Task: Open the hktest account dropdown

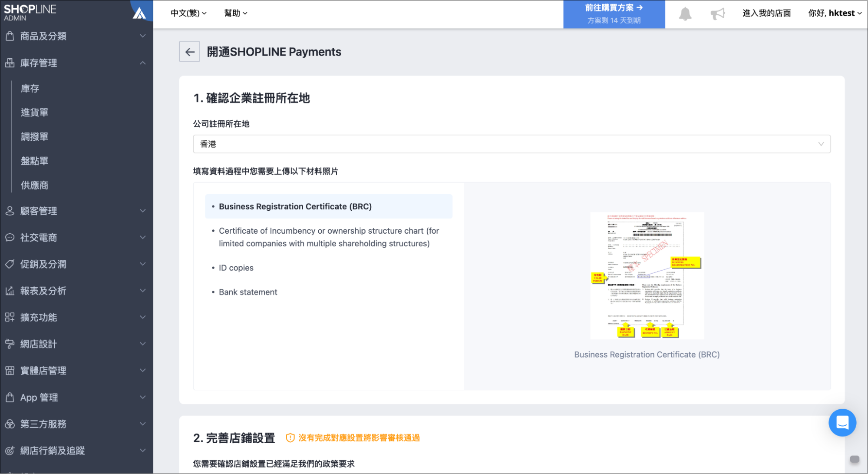Action: click(x=835, y=13)
